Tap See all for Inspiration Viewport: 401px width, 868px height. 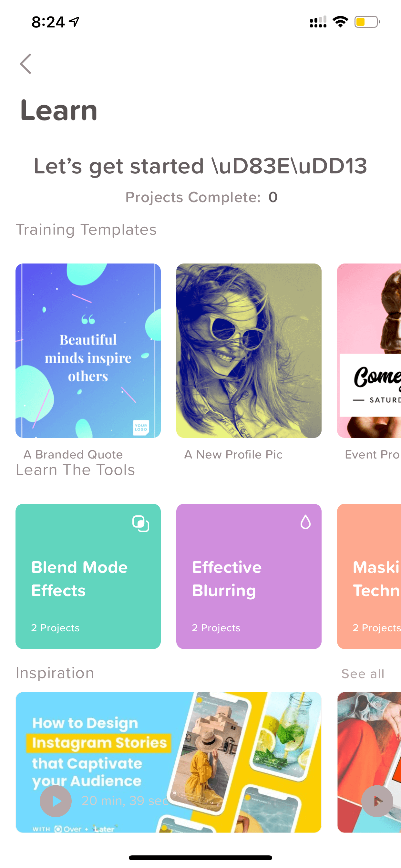pos(363,674)
